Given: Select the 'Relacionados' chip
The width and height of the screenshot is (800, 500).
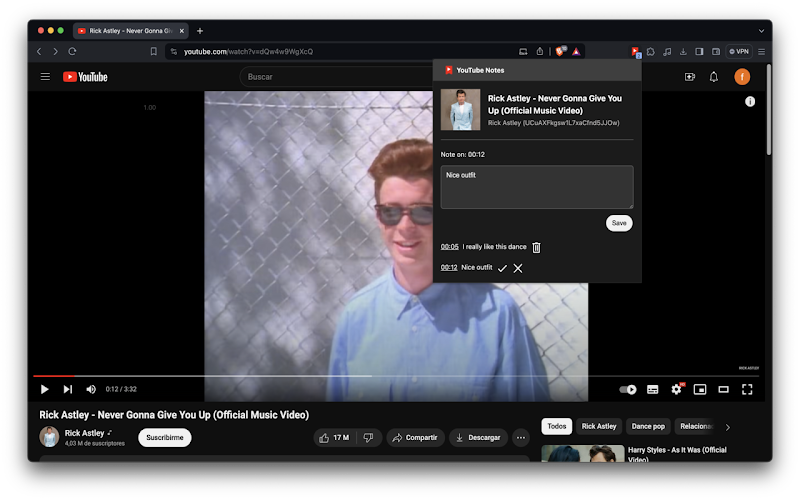Looking at the screenshot, I should 696,427.
